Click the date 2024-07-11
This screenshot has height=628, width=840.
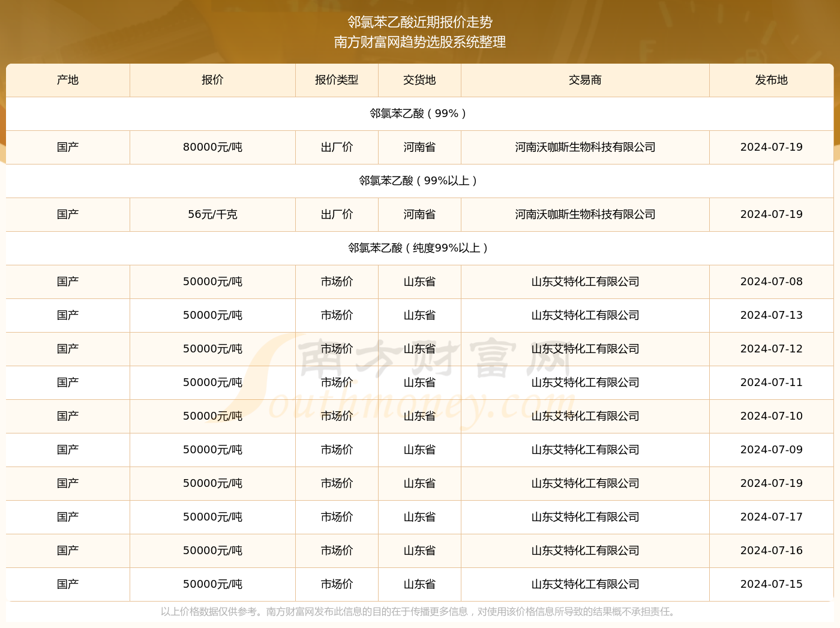tap(772, 382)
